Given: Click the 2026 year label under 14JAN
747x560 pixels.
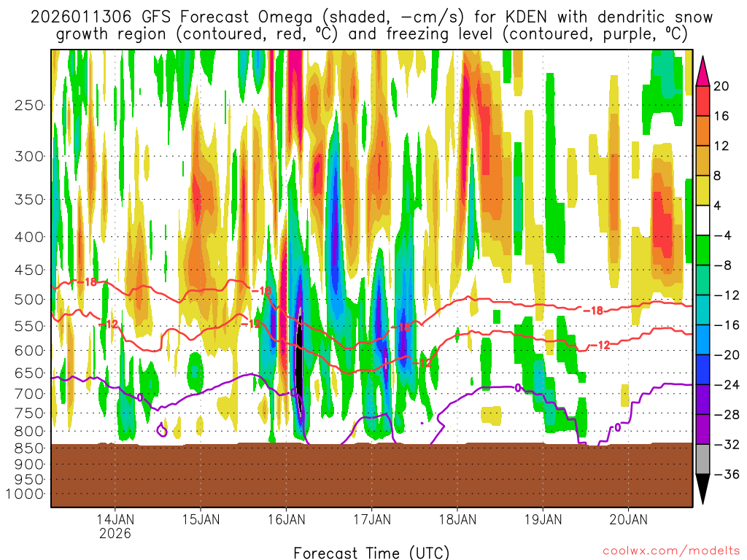Looking at the screenshot, I should (x=115, y=533).
